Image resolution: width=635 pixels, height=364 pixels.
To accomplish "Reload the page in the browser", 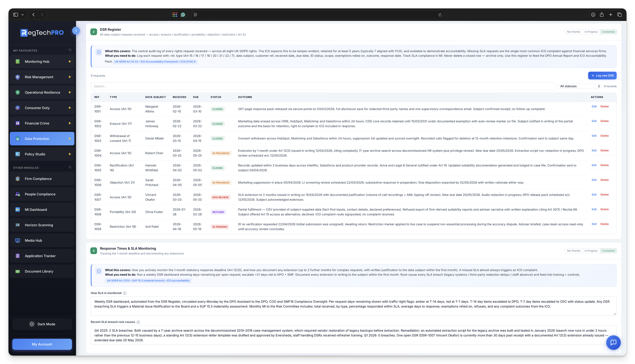I will coord(440,15).
